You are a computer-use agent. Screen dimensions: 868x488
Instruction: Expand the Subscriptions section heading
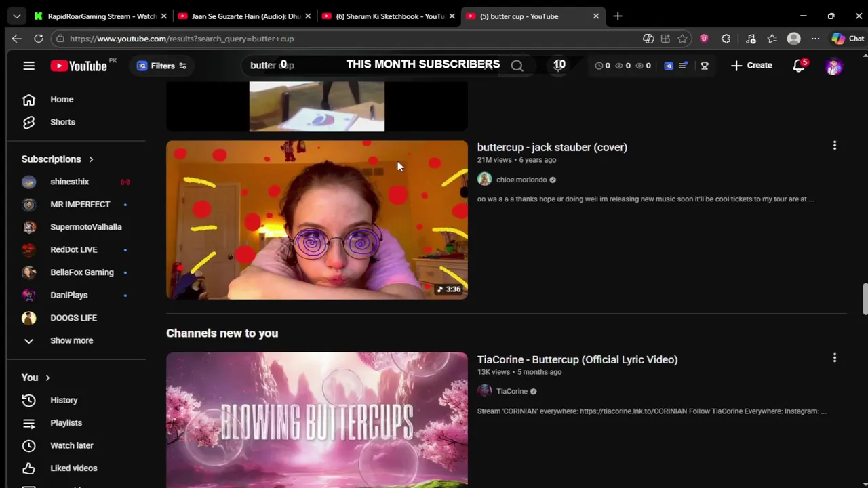58,159
